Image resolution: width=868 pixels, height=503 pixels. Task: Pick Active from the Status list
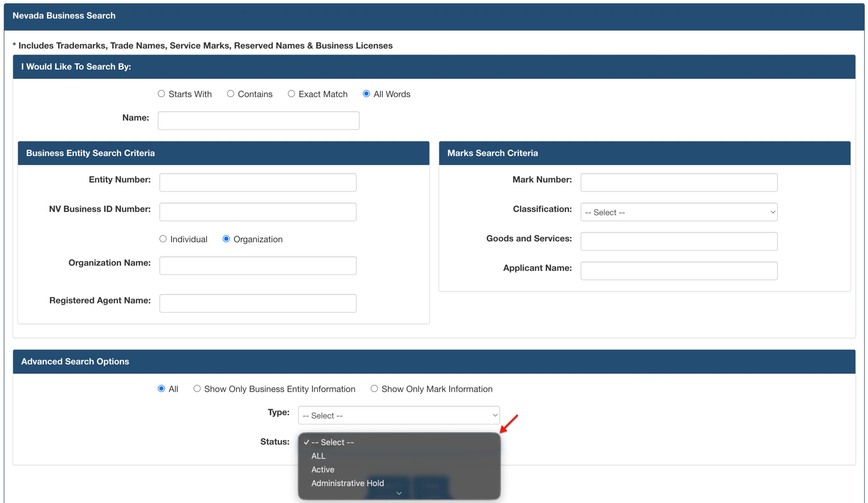click(399, 469)
